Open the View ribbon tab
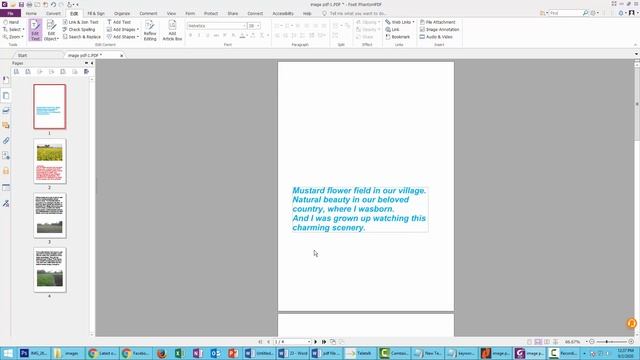This screenshot has width=640, height=360. [171, 13]
